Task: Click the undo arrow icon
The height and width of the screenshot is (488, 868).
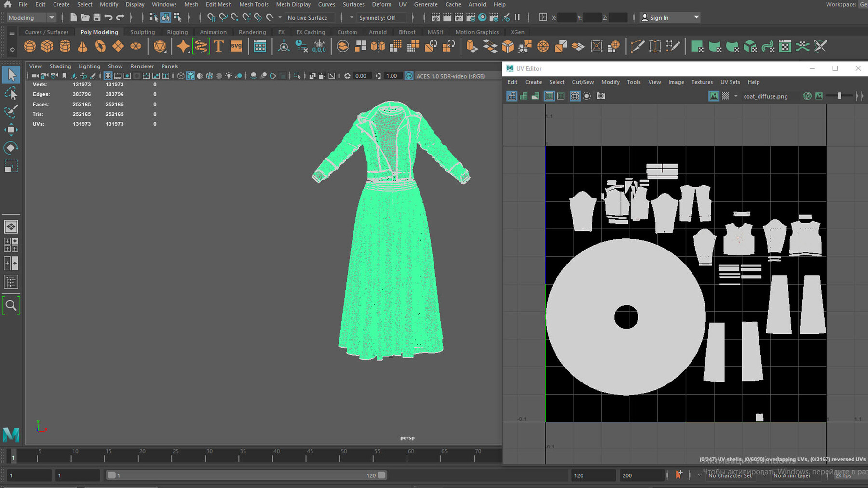Action: point(108,17)
